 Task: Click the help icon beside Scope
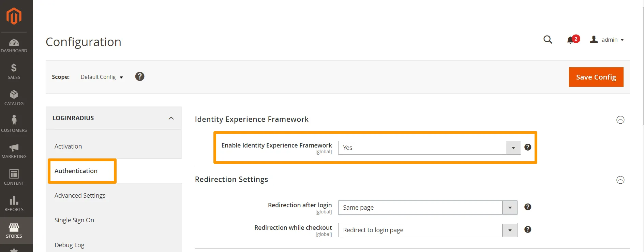click(x=140, y=76)
